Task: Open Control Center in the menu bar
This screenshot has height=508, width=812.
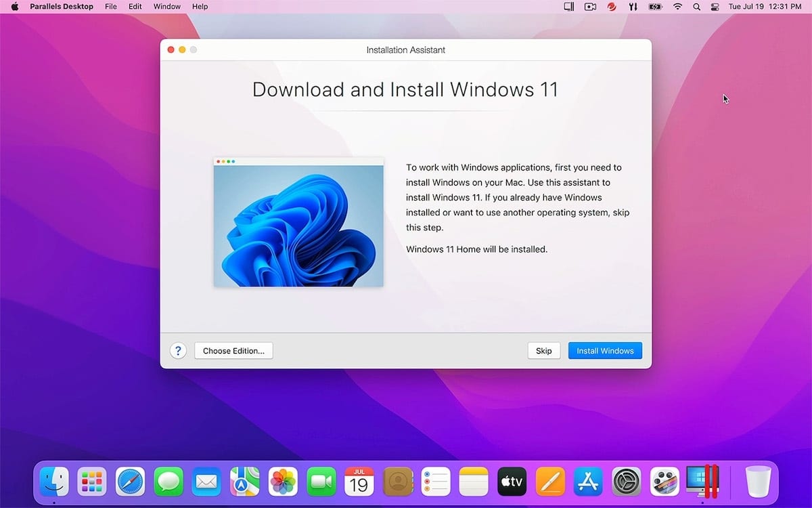Action: pos(715,7)
